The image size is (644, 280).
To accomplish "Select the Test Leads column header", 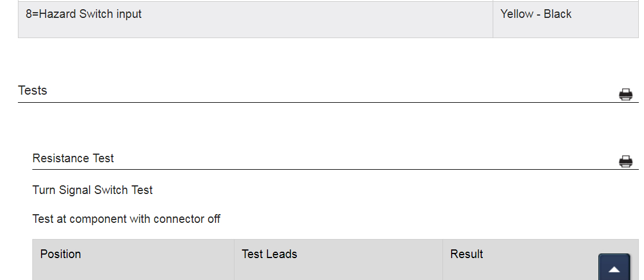I will point(269,254).
